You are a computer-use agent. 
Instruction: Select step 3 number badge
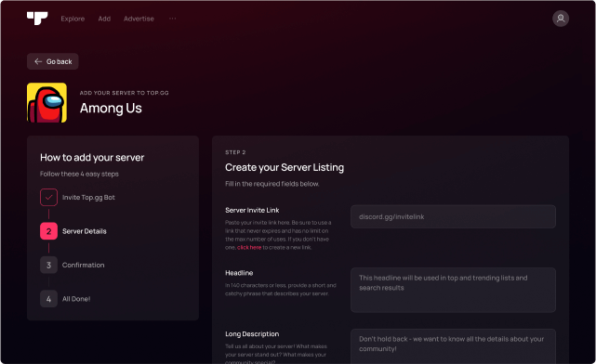click(48, 265)
